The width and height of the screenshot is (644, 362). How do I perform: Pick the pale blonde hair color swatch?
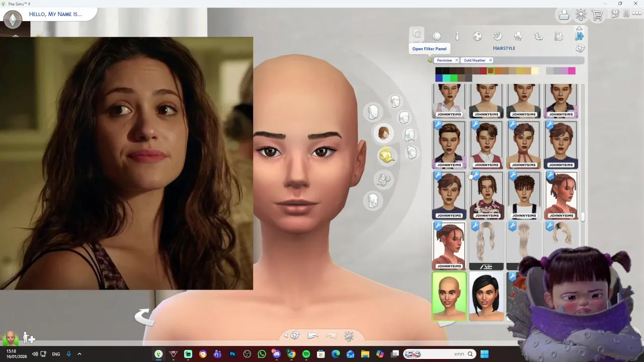pos(535,71)
